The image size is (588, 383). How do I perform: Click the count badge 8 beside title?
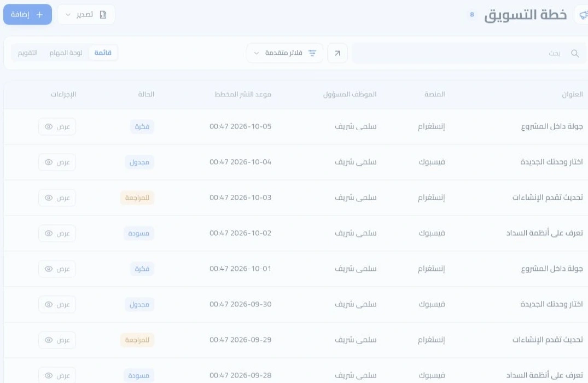click(x=471, y=15)
